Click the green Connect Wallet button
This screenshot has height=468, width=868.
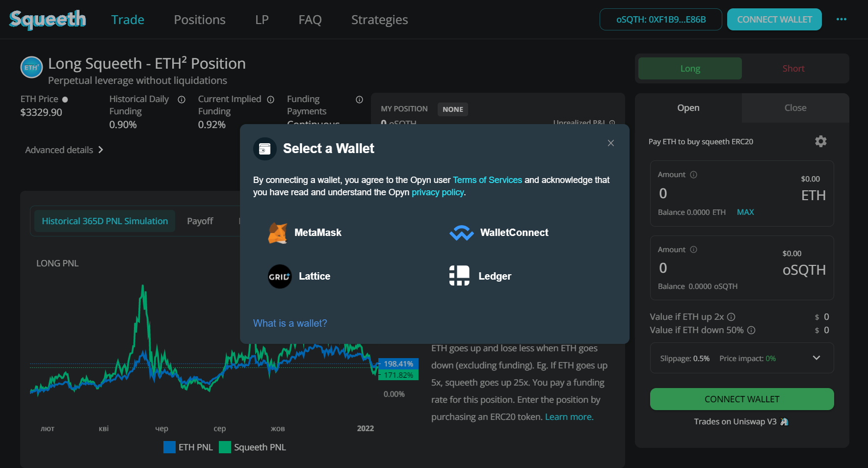741,399
